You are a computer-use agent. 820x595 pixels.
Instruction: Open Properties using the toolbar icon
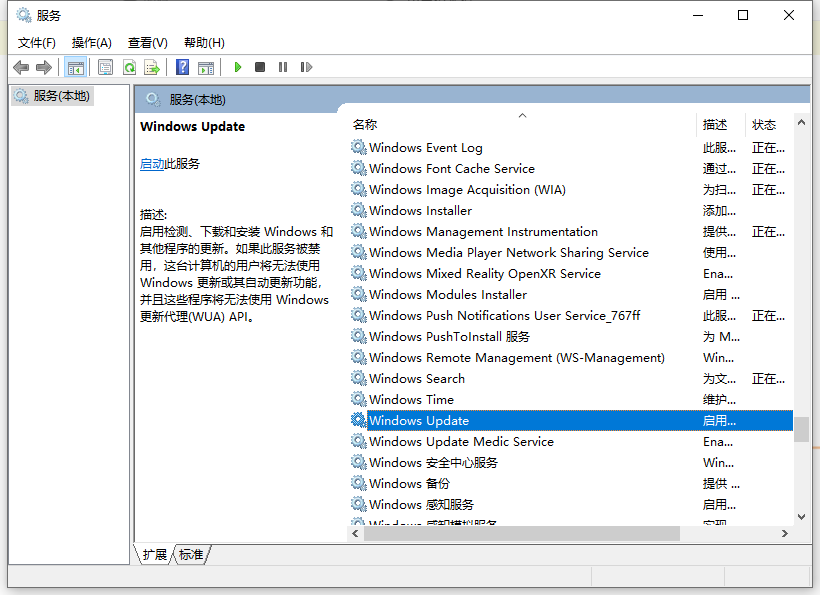(x=105, y=67)
